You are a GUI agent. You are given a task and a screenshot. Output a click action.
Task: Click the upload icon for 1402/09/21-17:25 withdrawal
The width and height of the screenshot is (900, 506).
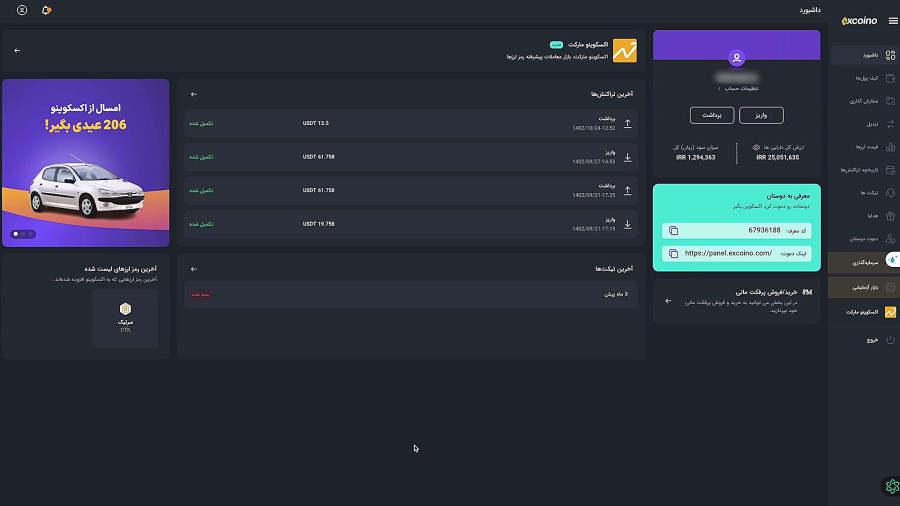pos(627,190)
